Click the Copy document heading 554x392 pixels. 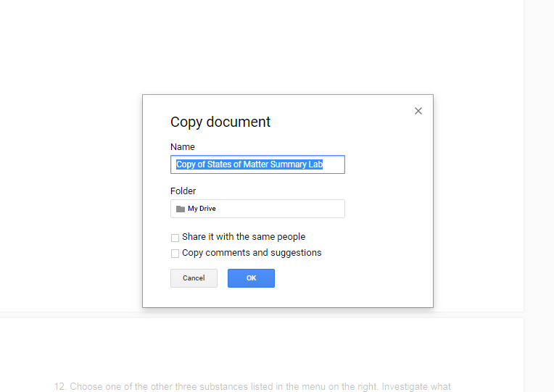pos(220,122)
